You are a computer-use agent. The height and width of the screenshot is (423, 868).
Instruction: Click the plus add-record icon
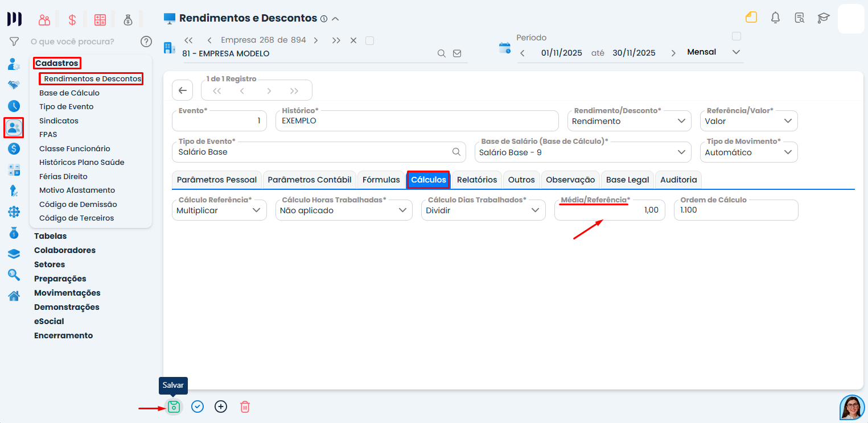[221, 407]
